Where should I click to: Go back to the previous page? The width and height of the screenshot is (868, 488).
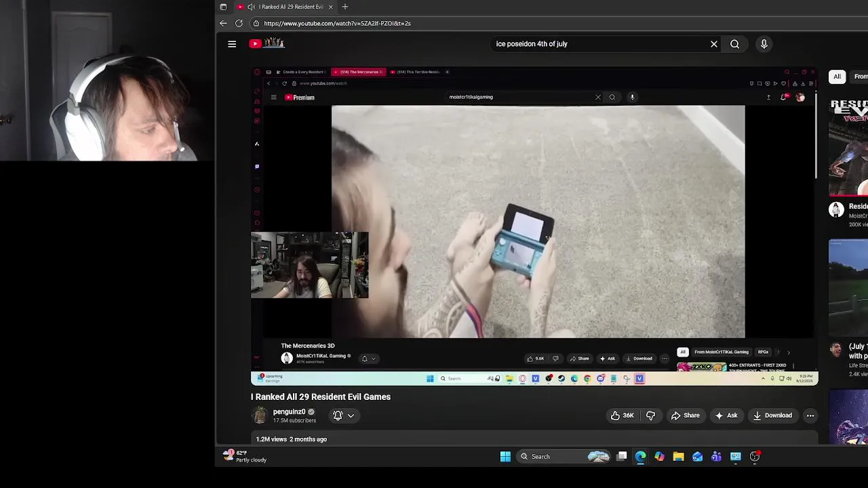[x=223, y=23]
